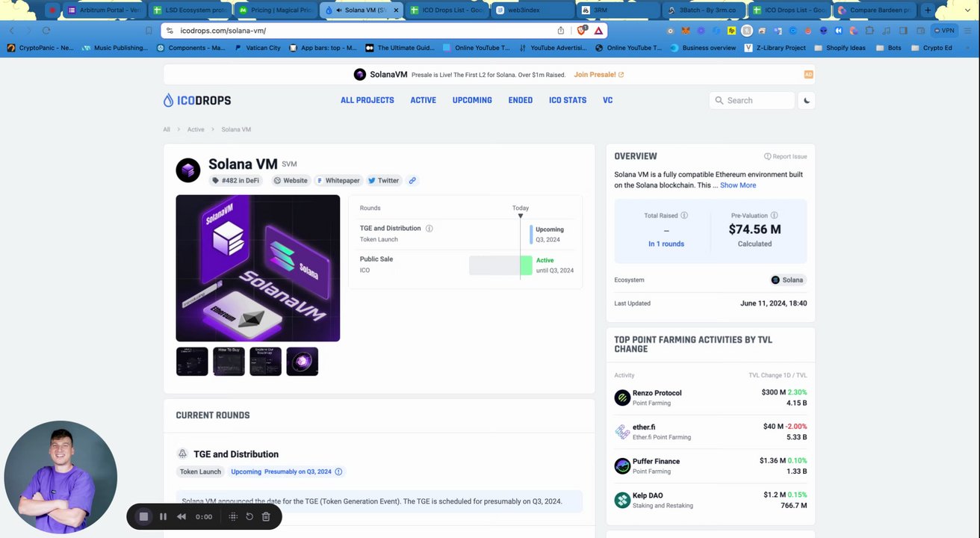Viewport: 980px width, 538px height.
Task: Open CryptoPanic bookmark
Action: click(40, 48)
